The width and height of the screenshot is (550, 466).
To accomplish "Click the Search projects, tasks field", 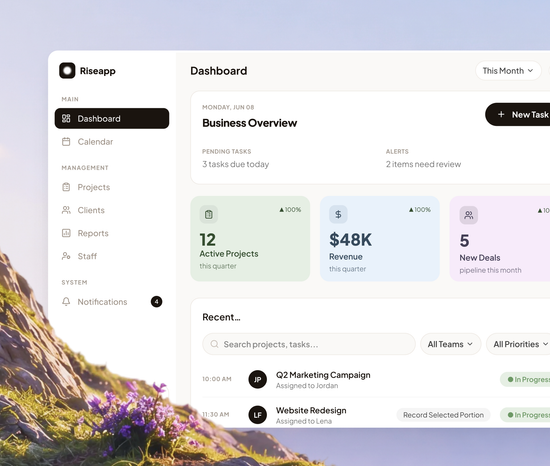I will 309,344.
